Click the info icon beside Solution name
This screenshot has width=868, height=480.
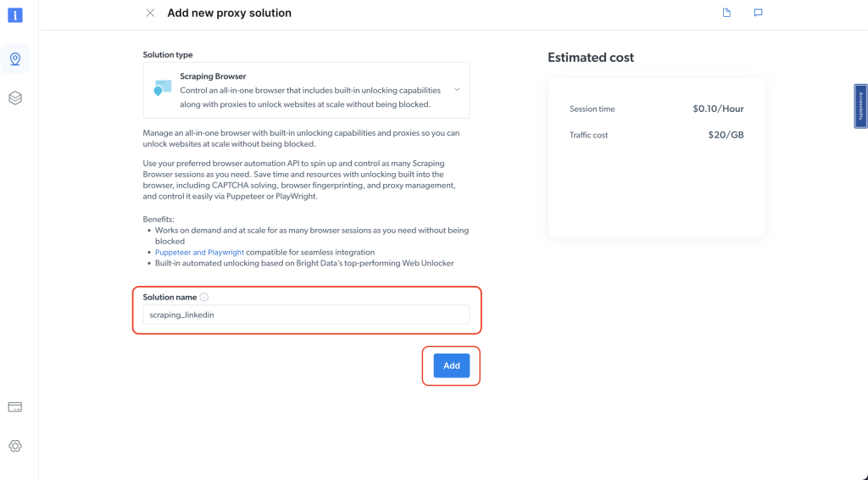[x=204, y=298]
